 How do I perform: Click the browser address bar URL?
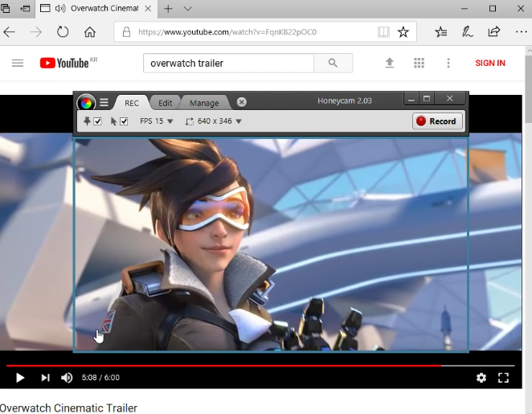(x=227, y=32)
